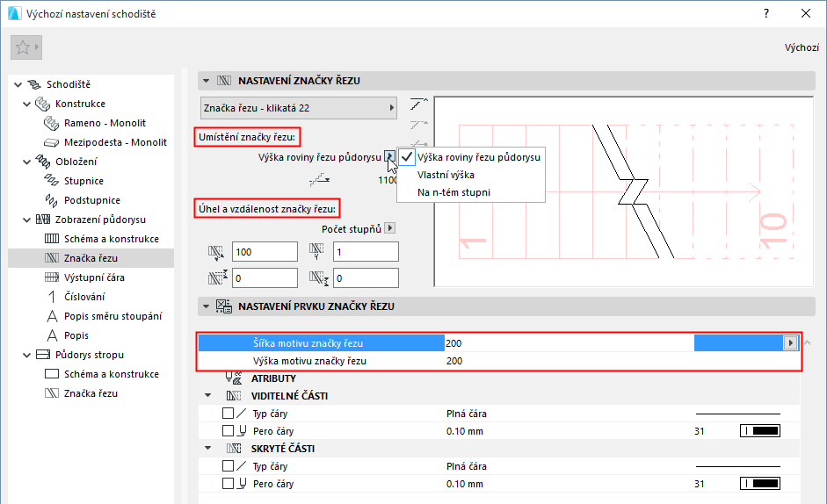
Task: Open the Značka řezu - klikatá 22 dropdown
Action: [297, 108]
